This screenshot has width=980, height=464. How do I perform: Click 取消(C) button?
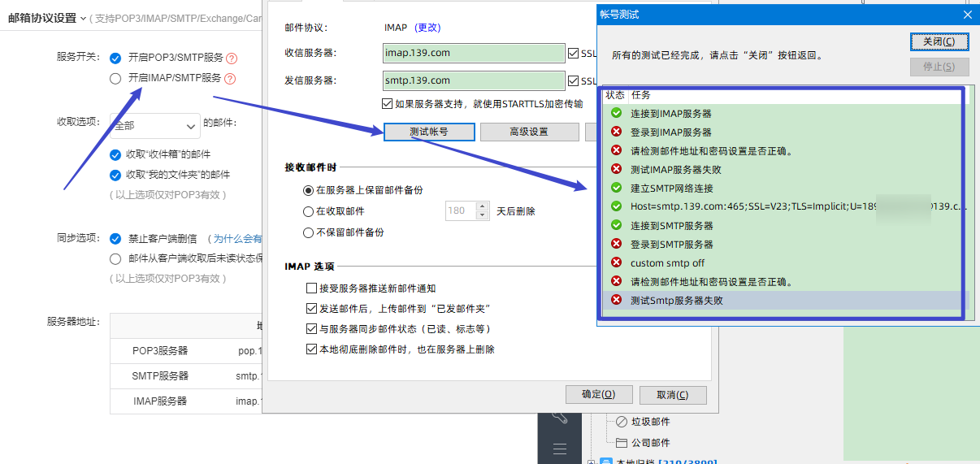[x=673, y=395]
